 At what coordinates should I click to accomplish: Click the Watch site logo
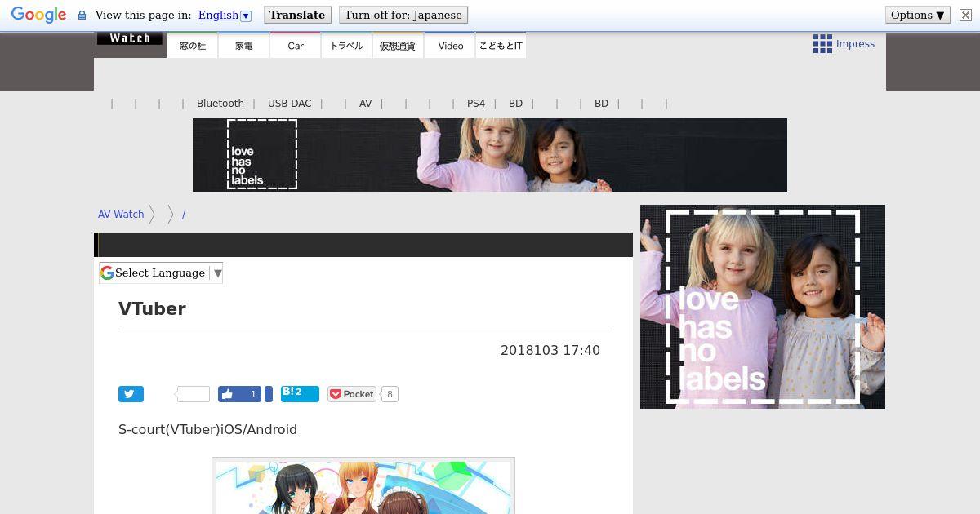(129, 38)
